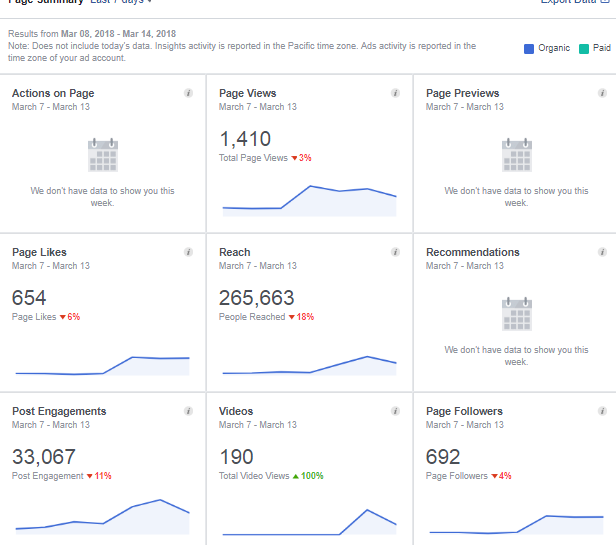
Task: Click info icon on Page Likes card
Action: pyautogui.click(x=188, y=252)
